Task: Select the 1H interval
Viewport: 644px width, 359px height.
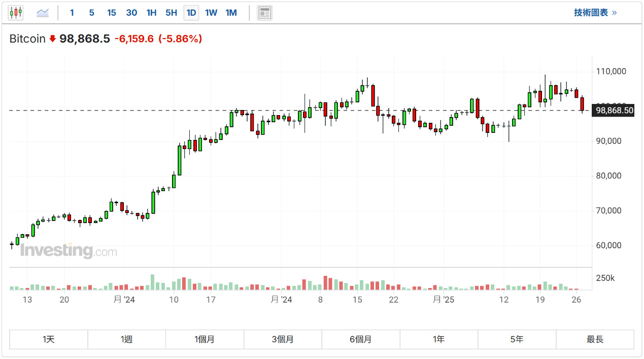Action: [x=151, y=13]
